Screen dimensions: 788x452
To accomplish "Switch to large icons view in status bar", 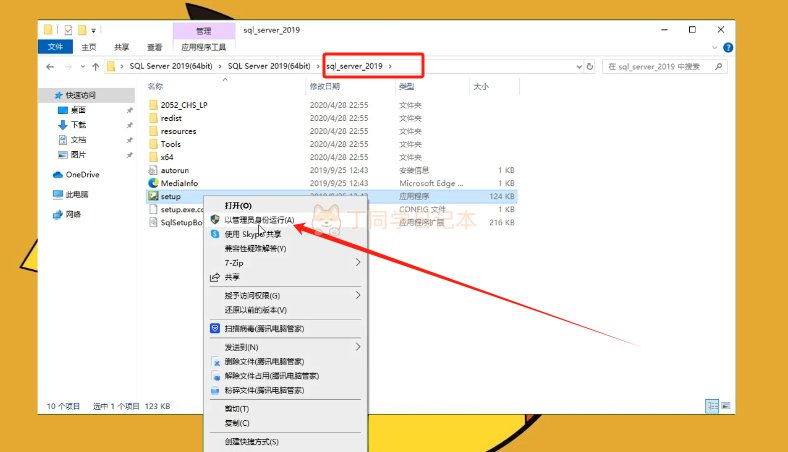I will coord(725,406).
